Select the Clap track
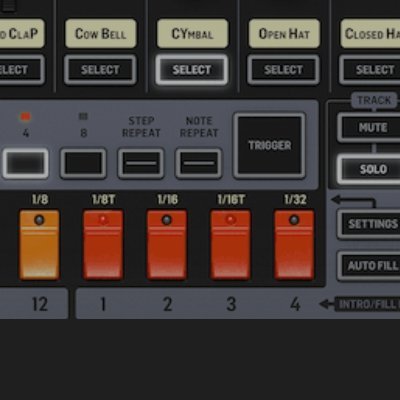The width and height of the screenshot is (400, 400). (x=22, y=70)
